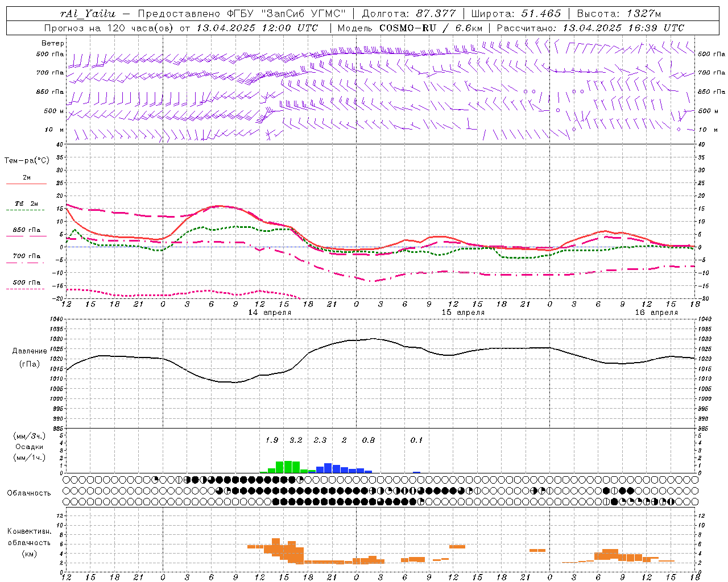The height and width of the screenshot is (582, 728).
Task: Click the Облачность cloud cover label
Action: pyautogui.click(x=29, y=493)
